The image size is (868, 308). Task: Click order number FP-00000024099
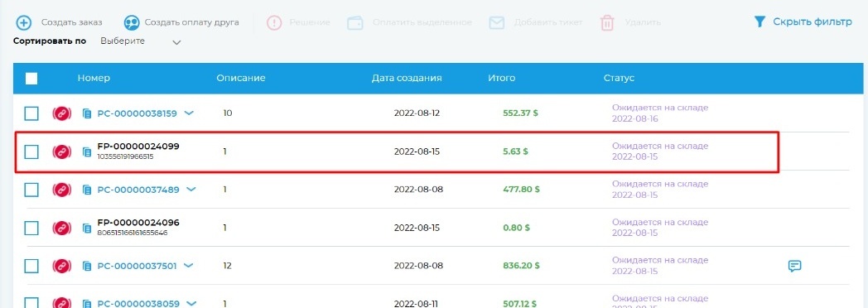138,147
